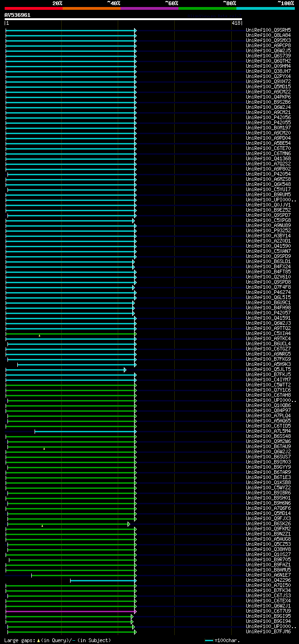Select label UniRef100_B9RUM5
299x644 pixels.
[x=268, y=194]
